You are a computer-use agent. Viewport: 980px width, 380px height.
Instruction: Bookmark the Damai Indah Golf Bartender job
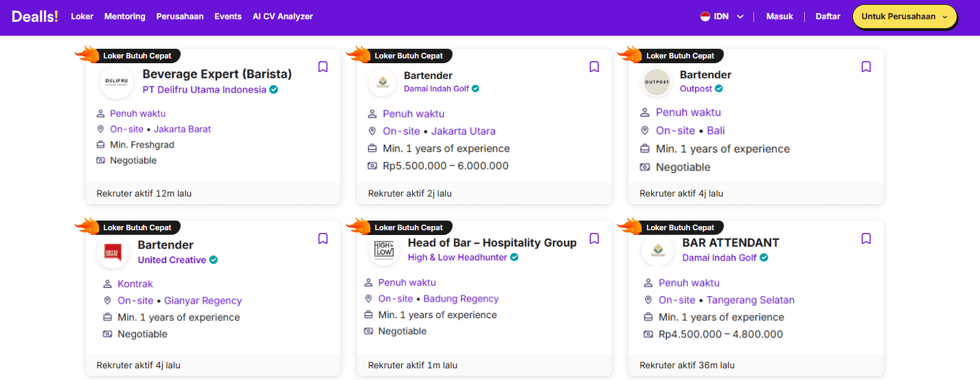tap(595, 67)
